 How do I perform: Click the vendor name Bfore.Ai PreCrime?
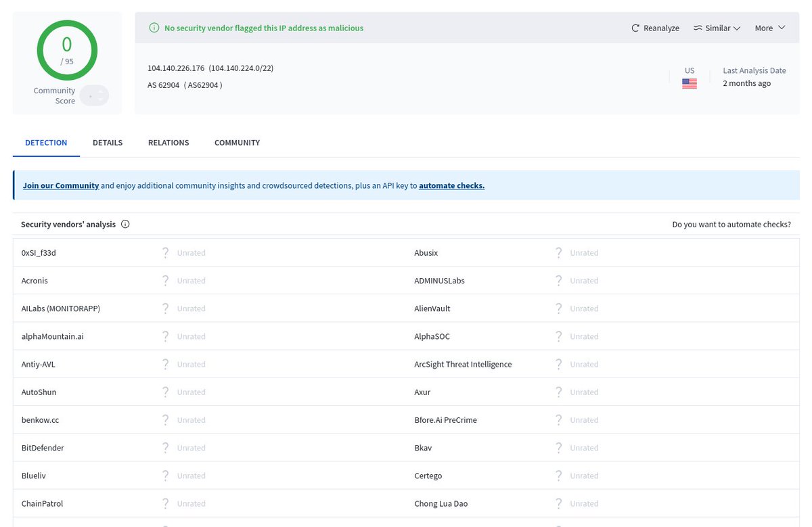445,420
